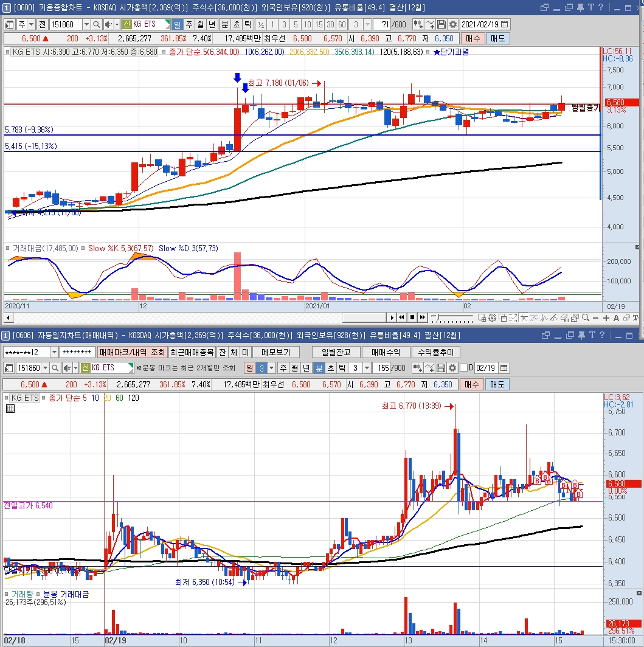The image size is (644, 647).
Task: Tick the D checkbox in lower chart toolbar
Action: pos(464,368)
